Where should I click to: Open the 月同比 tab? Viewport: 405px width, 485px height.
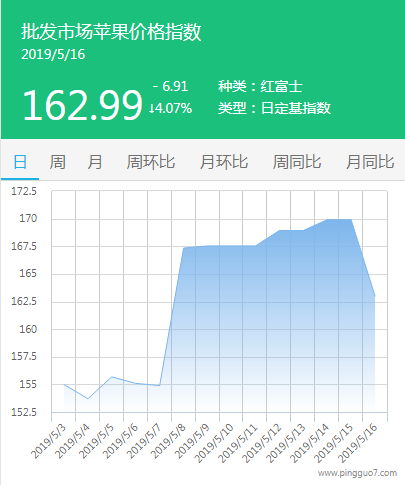click(x=370, y=162)
